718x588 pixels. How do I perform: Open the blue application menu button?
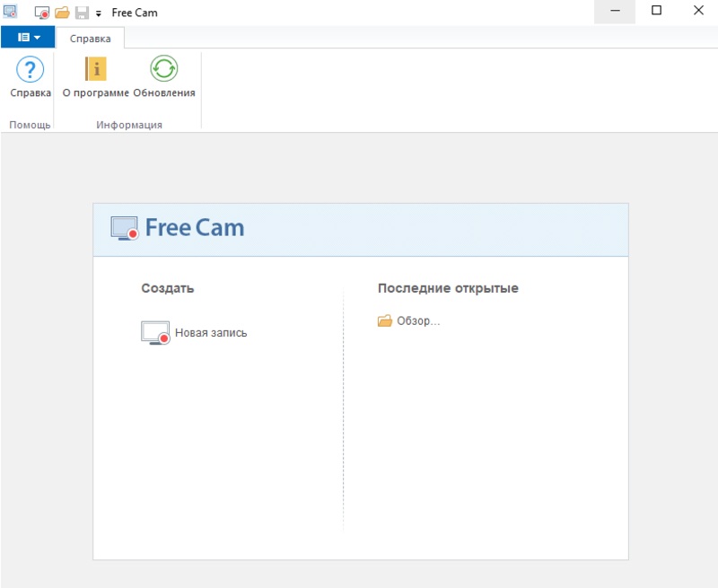point(28,37)
